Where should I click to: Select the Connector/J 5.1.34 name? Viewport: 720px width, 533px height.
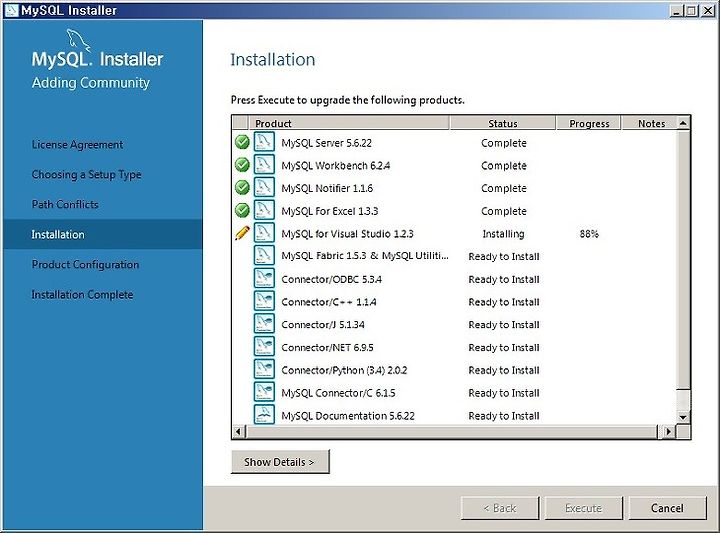(323, 325)
